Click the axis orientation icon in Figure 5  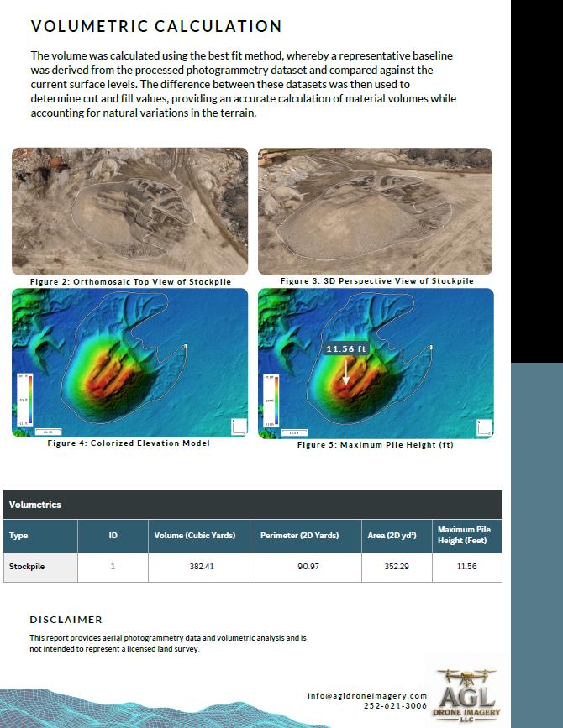(x=485, y=427)
